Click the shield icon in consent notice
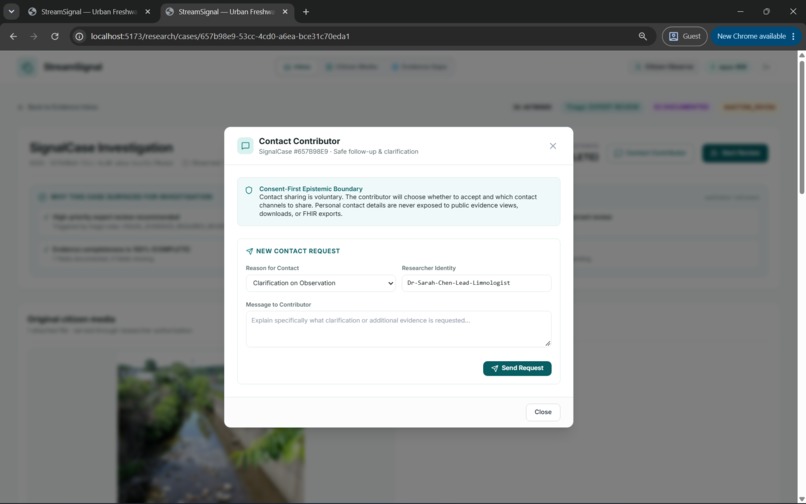806x504 pixels. (x=249, y=190)
